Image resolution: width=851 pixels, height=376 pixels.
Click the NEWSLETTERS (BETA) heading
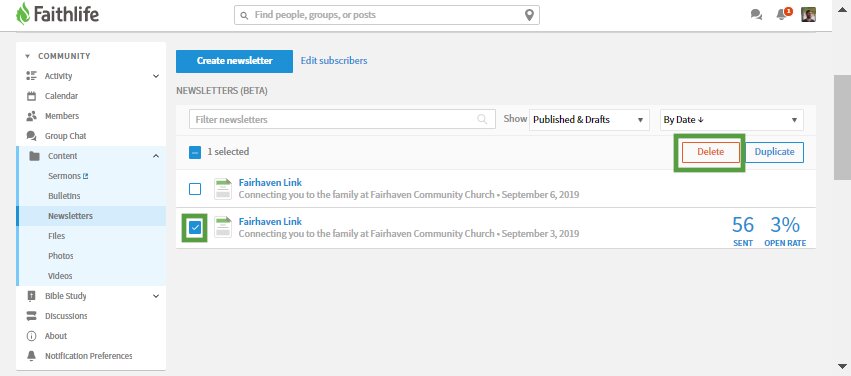click(221, 91)
